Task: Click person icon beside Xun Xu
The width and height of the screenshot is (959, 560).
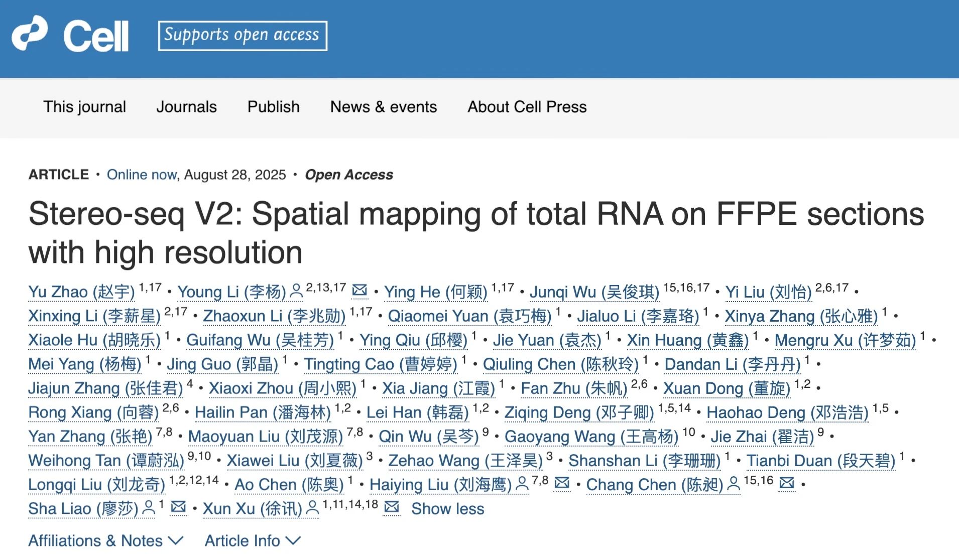Action: tap(312, 508)
